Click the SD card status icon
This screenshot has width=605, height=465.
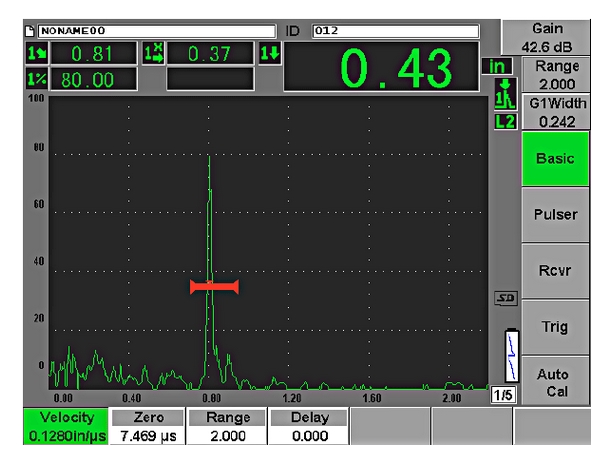tap(506, 298)
